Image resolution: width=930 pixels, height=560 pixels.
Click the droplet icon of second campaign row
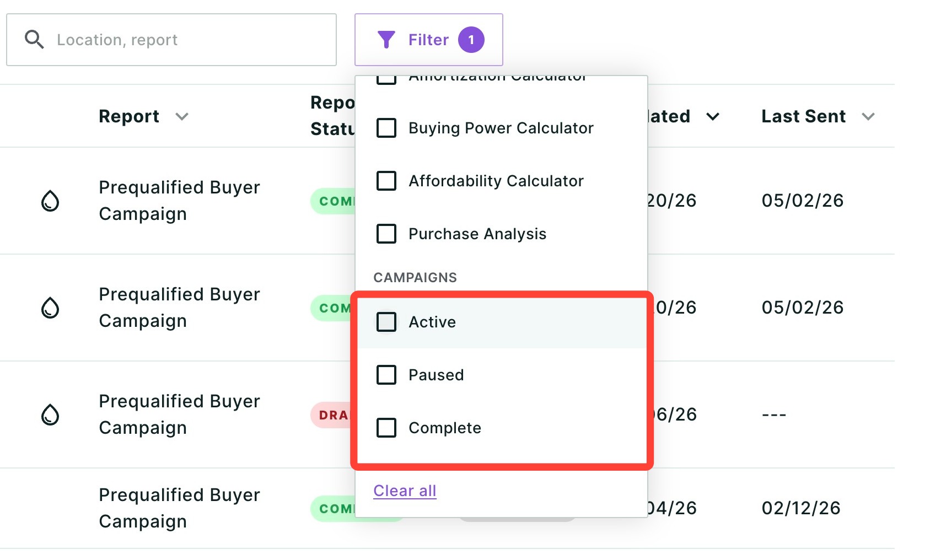coord(50,308)
